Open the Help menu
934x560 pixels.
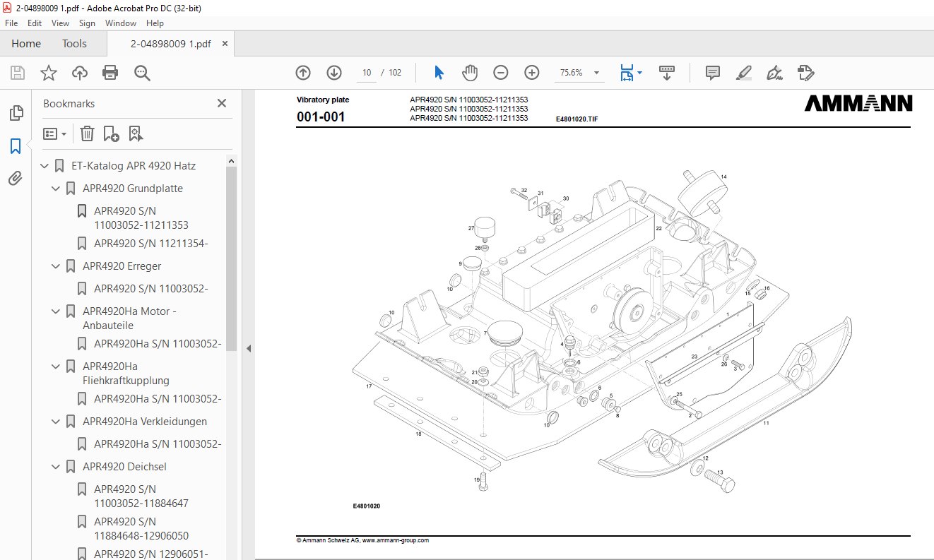155,23
